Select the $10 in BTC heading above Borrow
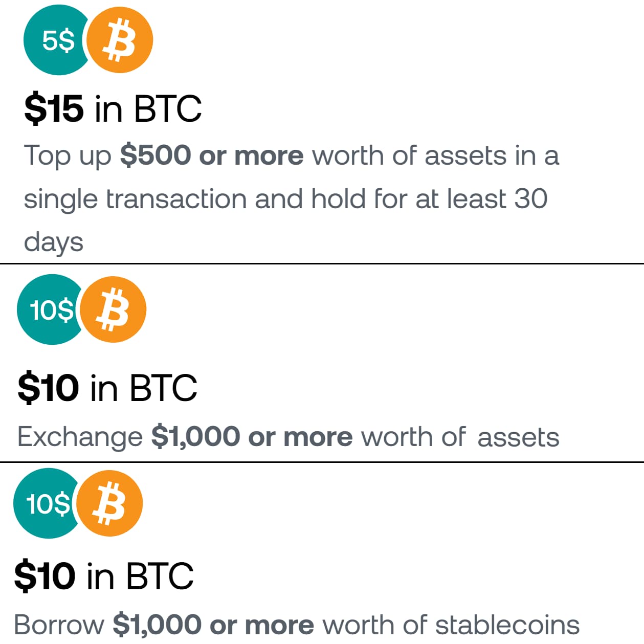The image size is (644, 644). click(104, 576)
